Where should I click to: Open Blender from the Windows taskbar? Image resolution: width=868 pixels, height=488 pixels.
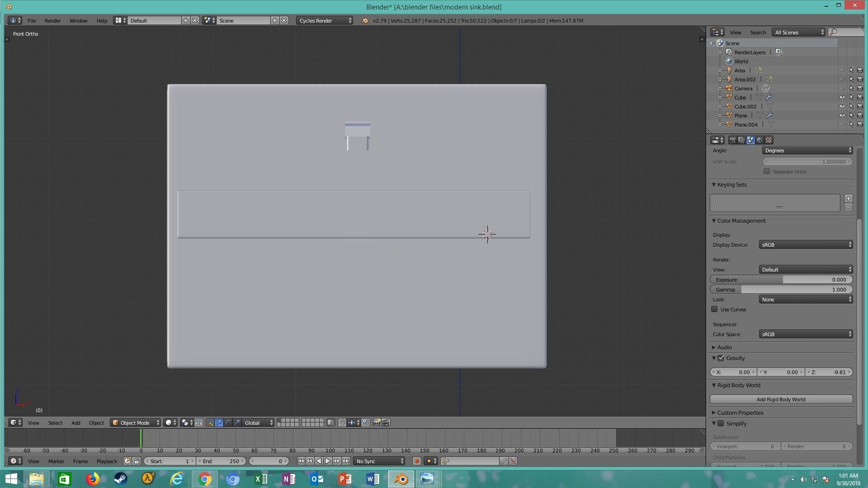(x=401, y=479)
